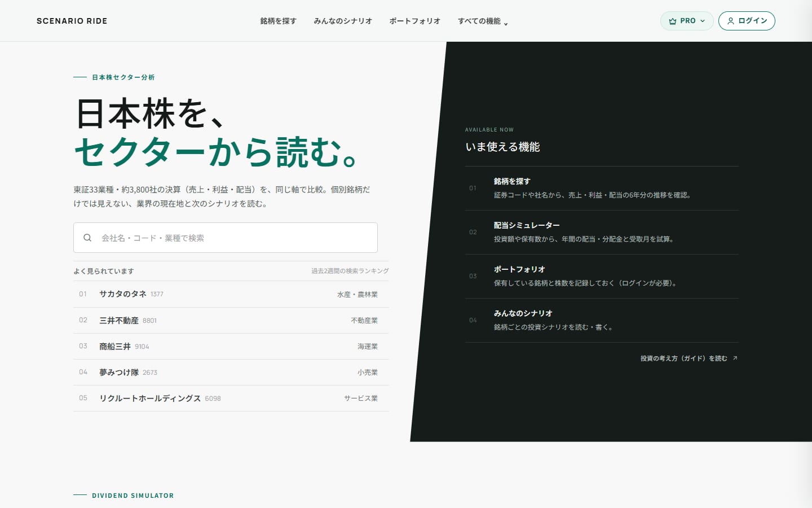Image resolution: width=812 pixels, height=508 pixels.
Task: Click the 海運業 sector label
Action: click(x=368, y=346)
